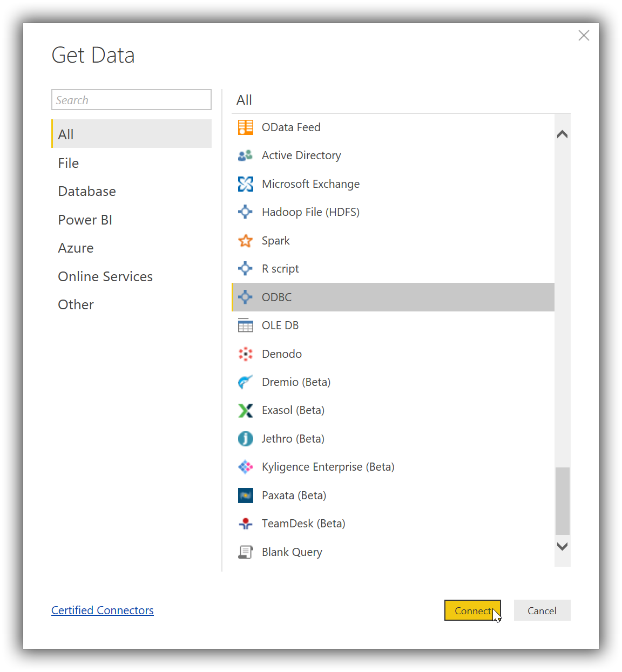
Task: Click the OData Feed connector icon
Action: click(246, 127)
